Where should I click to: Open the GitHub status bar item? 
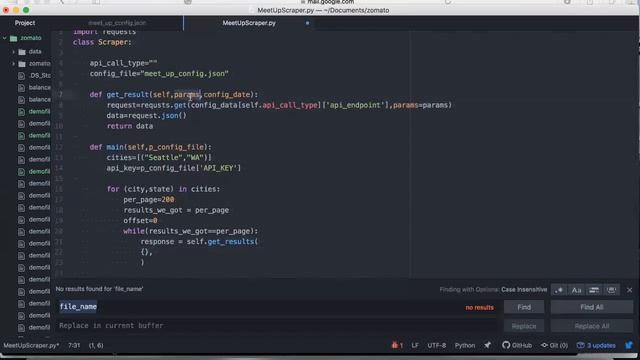point(517,345)
